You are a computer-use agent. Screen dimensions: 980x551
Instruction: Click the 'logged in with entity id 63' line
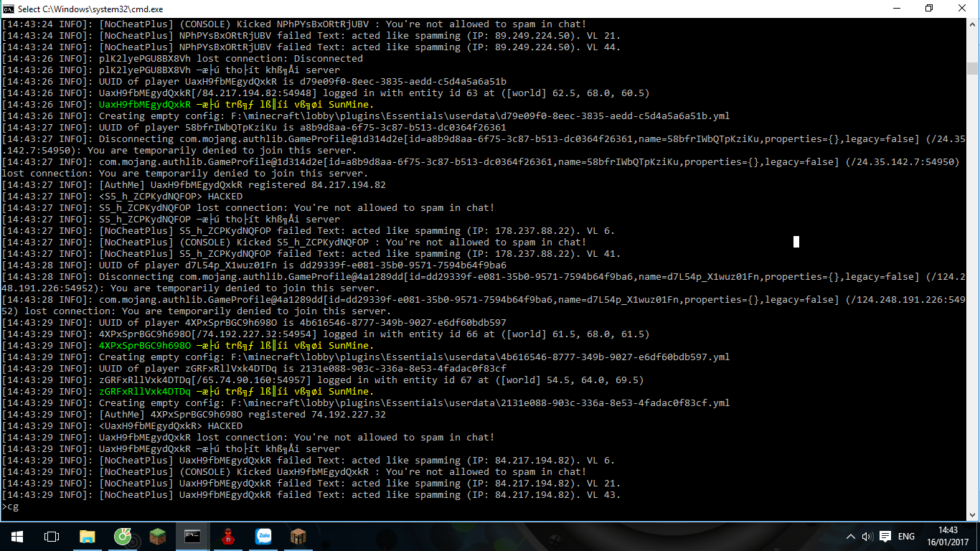(326, 93)
